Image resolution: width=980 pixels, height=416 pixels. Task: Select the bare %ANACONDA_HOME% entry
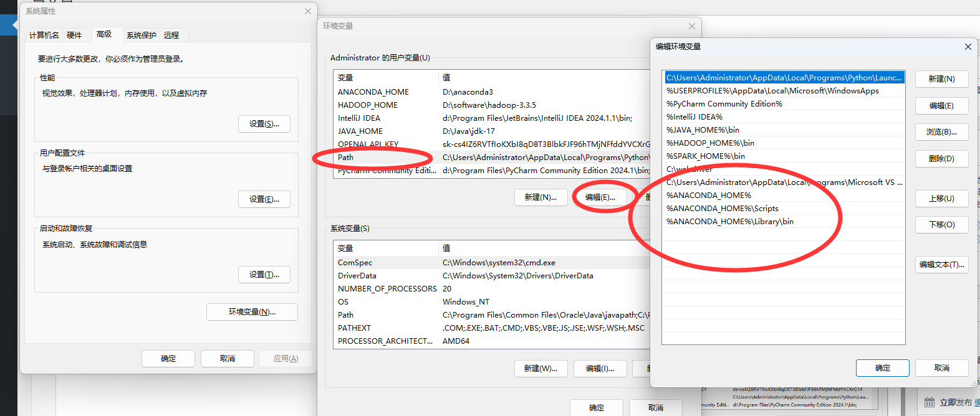(784, 196)
